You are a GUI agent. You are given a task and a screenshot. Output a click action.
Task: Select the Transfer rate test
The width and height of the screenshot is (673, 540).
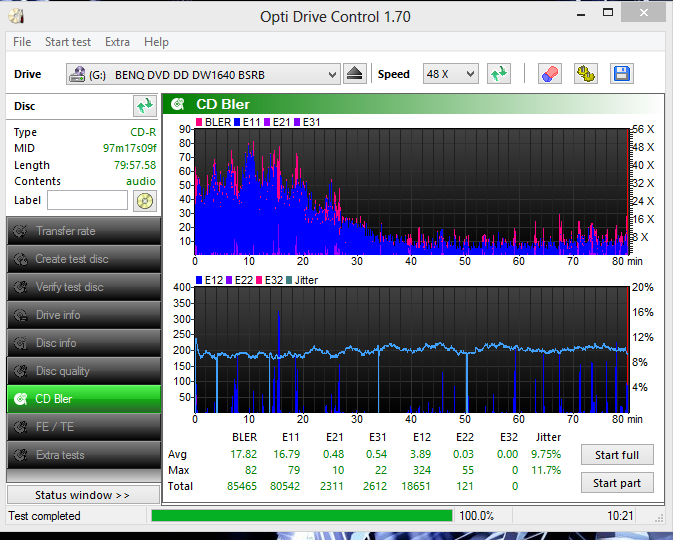point(84,231)
